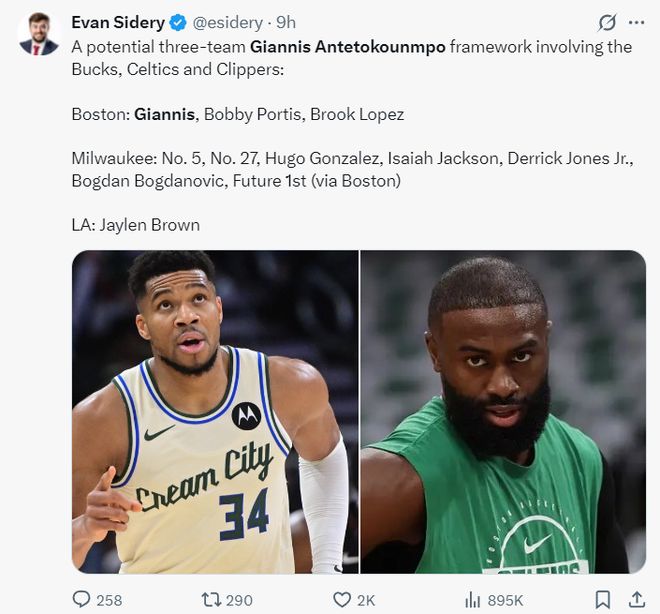
Task: Open the three-dot more options menu
Action: [x=636, y=23]
